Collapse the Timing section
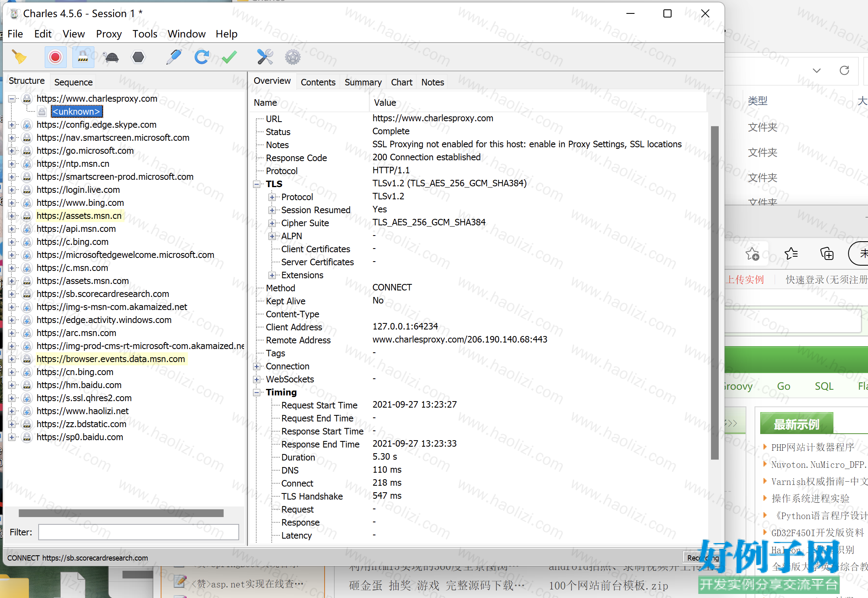Image resolution: width=868 pixels, height=598 pixels. point(257,393)
